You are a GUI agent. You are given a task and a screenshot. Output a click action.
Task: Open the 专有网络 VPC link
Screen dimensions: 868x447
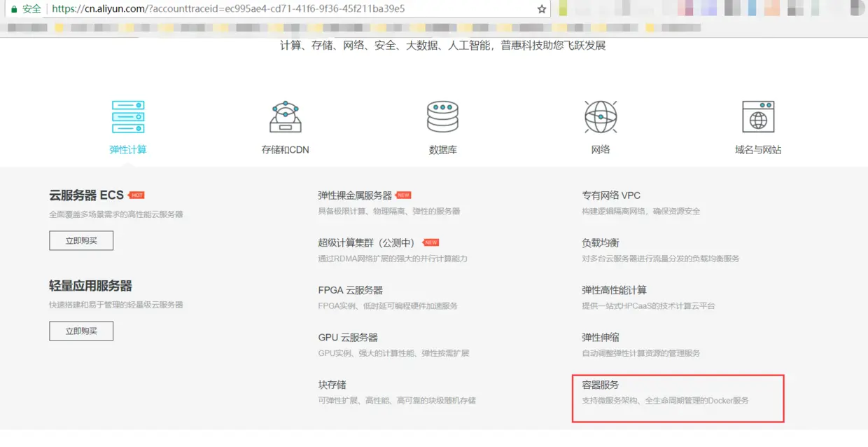click(611, 195)
